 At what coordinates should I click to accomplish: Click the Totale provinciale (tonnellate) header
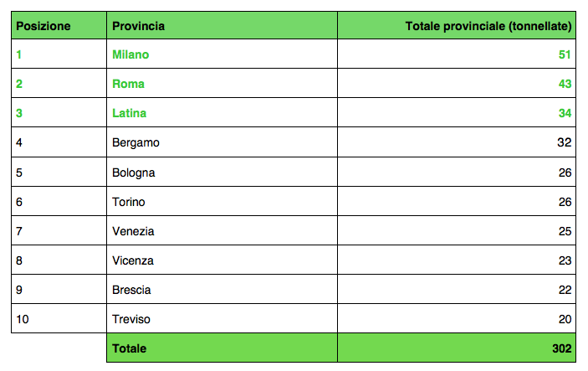pyautogui.click(x=457, y=25)
